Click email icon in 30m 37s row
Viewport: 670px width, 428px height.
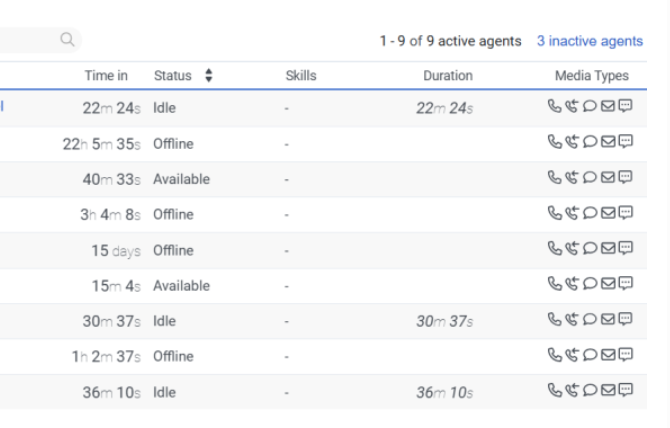608,321
